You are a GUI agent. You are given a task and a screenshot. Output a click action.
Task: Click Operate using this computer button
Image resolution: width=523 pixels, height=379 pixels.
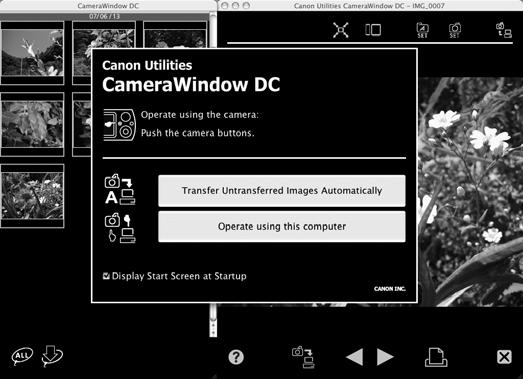pyautogui.click(x=282, y=227)
